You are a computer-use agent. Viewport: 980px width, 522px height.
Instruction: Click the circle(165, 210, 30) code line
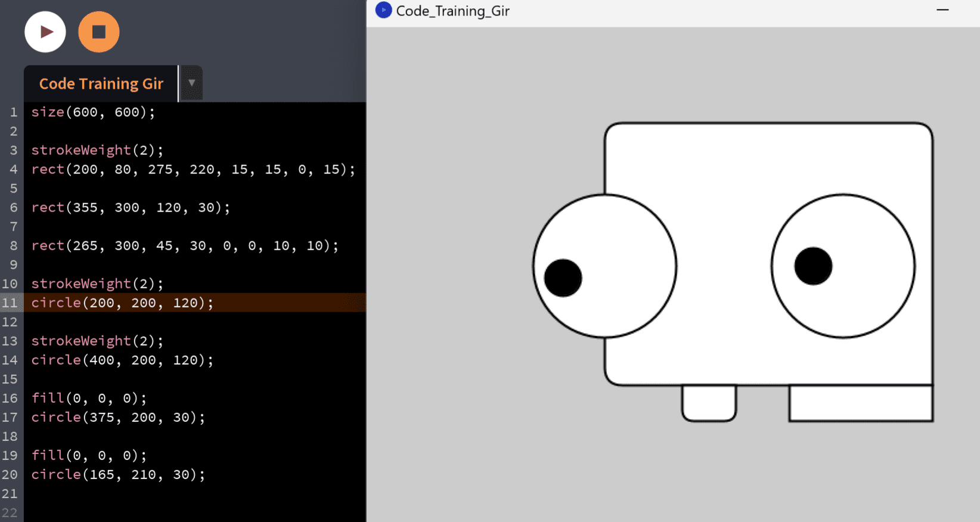tap(118, 474)
